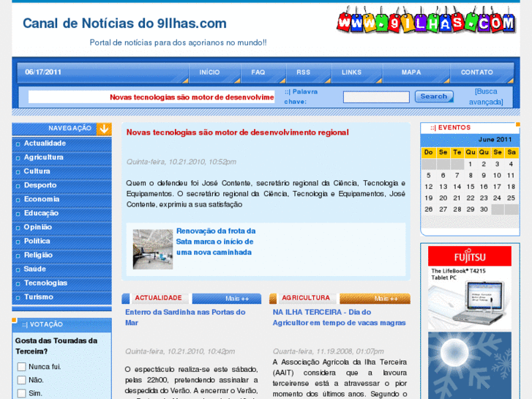This screenshot has height=399, width=532.
Task: Open the CONTATO menu item
Action: 476,72
